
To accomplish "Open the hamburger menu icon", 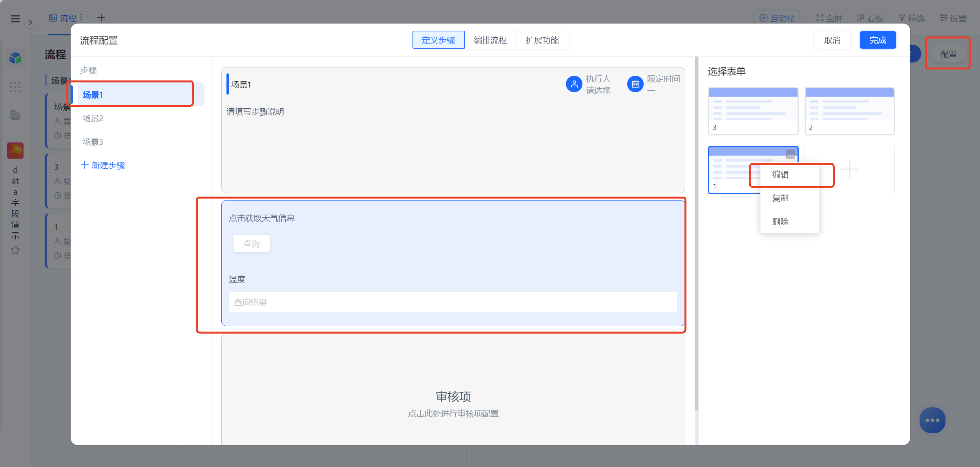I will coord(15,18).
